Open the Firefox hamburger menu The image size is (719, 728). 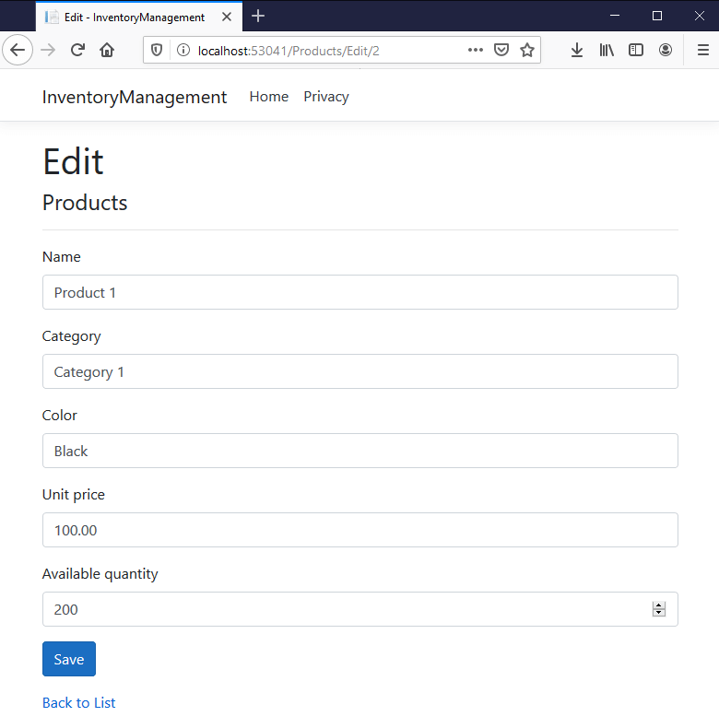703,51
